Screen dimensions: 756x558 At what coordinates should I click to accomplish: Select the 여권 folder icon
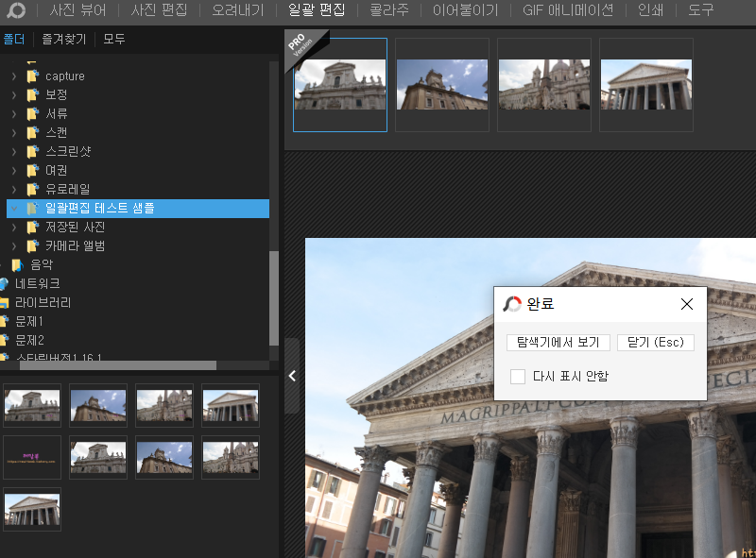tap(33, 171)
